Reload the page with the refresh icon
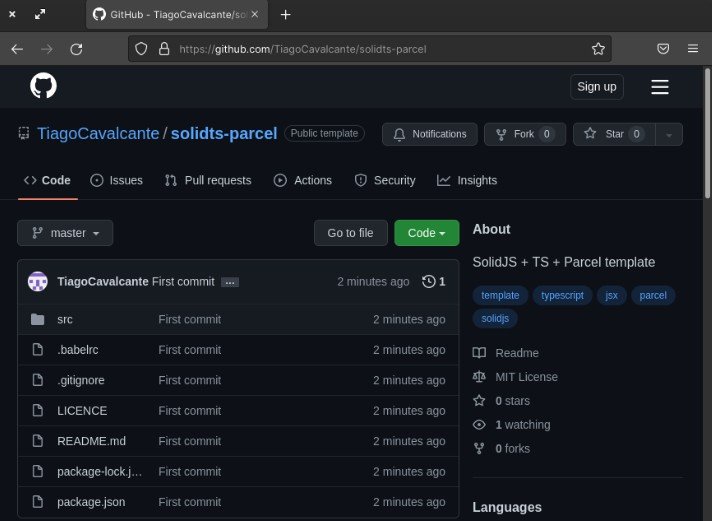The width and height of the screenshot is (712, 521). coord(76,49)
